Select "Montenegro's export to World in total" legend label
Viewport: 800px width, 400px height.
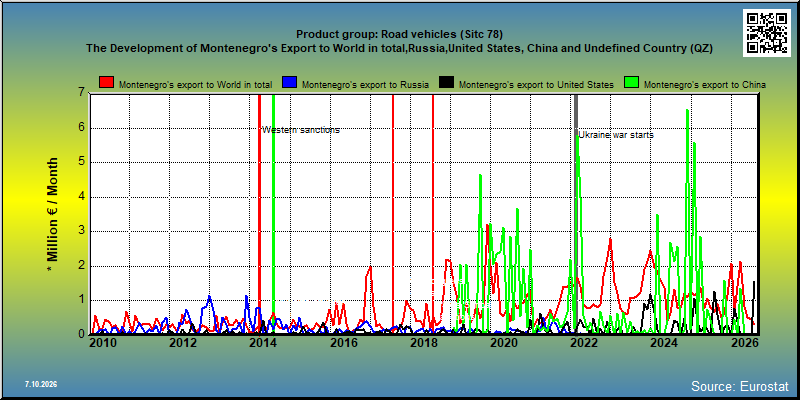pos(195,85)
